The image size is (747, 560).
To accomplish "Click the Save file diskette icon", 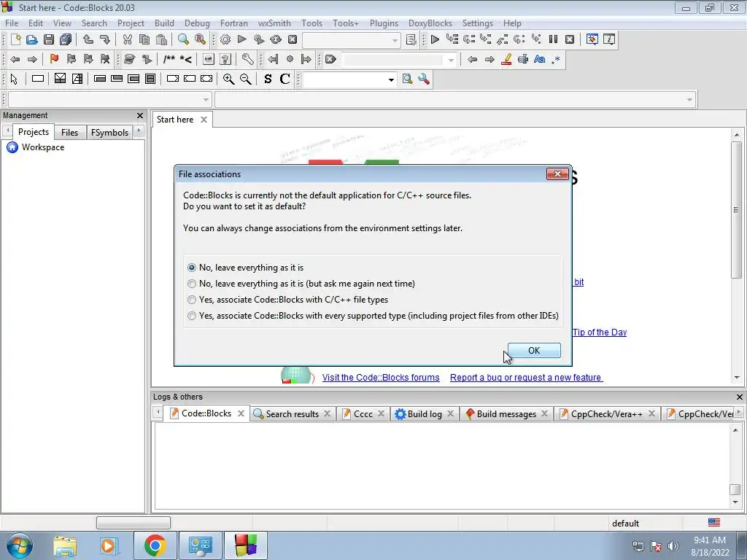I will tap(49, 39).
